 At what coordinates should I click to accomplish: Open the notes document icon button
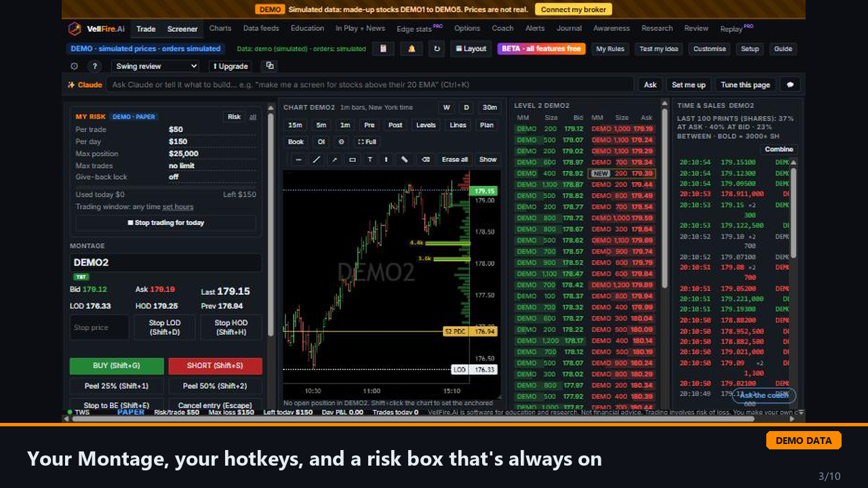(x=383, y=49)
